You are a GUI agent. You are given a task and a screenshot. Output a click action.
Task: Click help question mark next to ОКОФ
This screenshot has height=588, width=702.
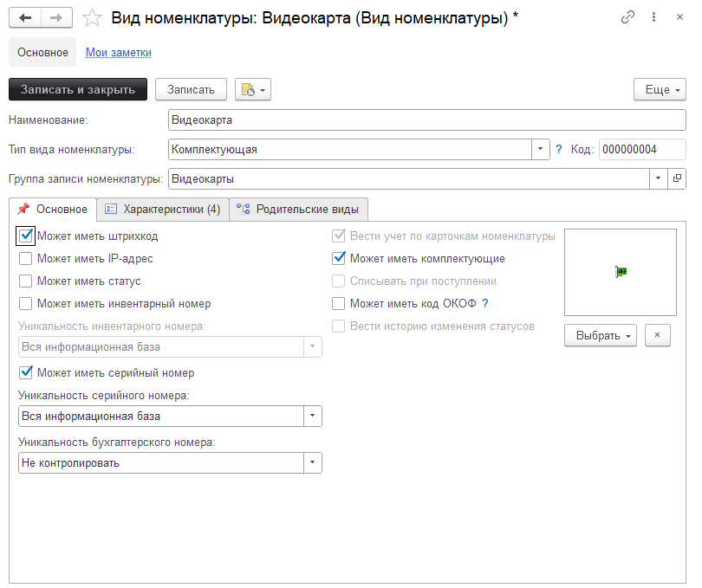tap(485, 303)
